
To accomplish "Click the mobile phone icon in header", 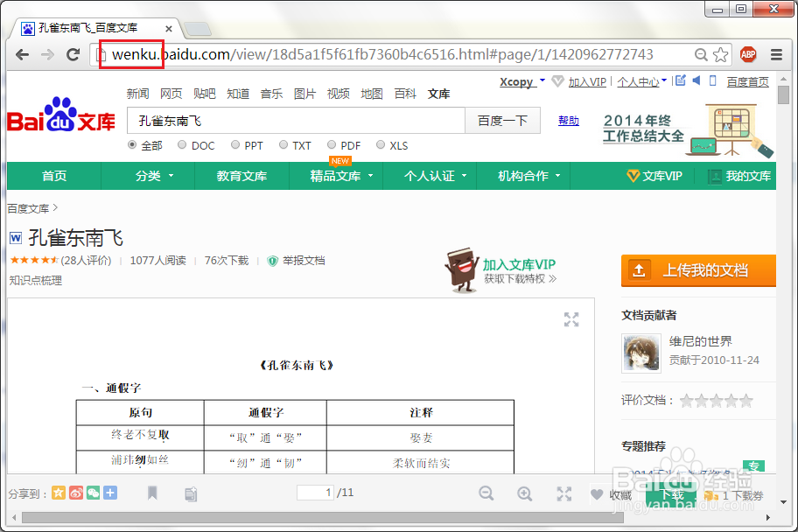I will (x=712, y=80).
